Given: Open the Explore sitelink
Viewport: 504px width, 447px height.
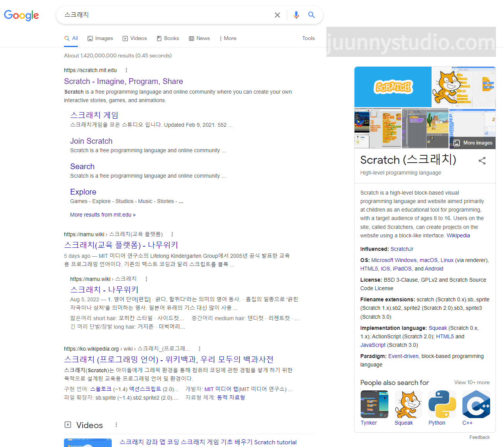Looking at the screenshot, I should [83, 192].
